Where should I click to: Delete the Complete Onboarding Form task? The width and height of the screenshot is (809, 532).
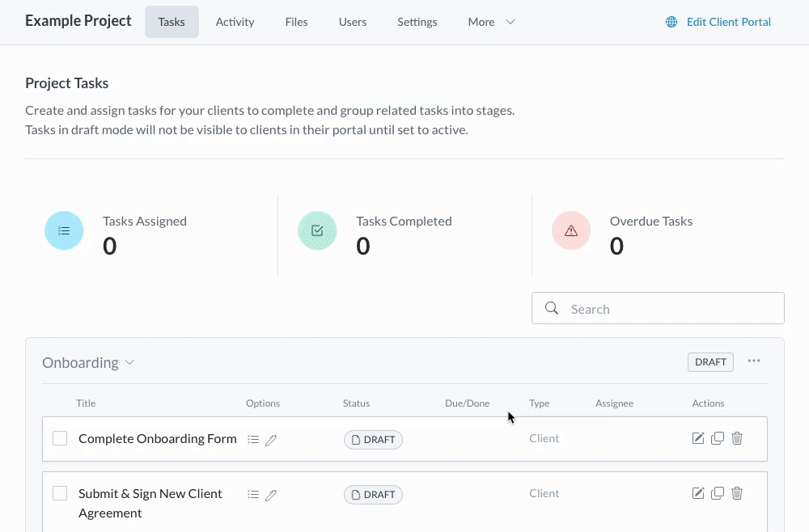[x=737, y=438]
